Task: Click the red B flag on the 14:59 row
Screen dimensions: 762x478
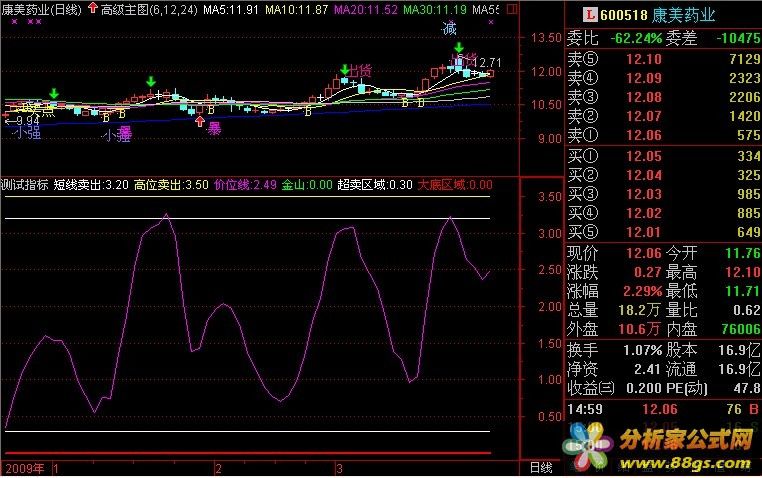Action: pyautogui.click(x=754, y=410)
